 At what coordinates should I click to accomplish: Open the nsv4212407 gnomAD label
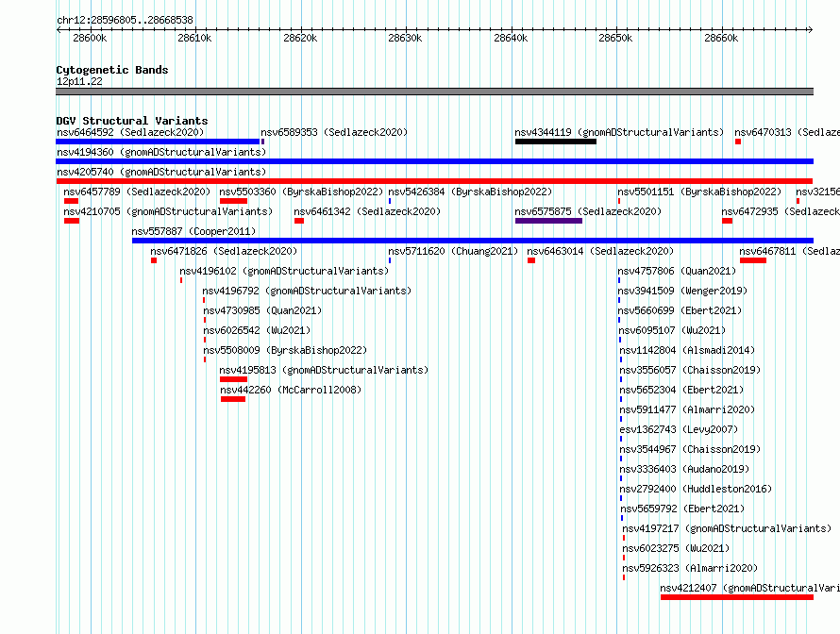point(750,588)
